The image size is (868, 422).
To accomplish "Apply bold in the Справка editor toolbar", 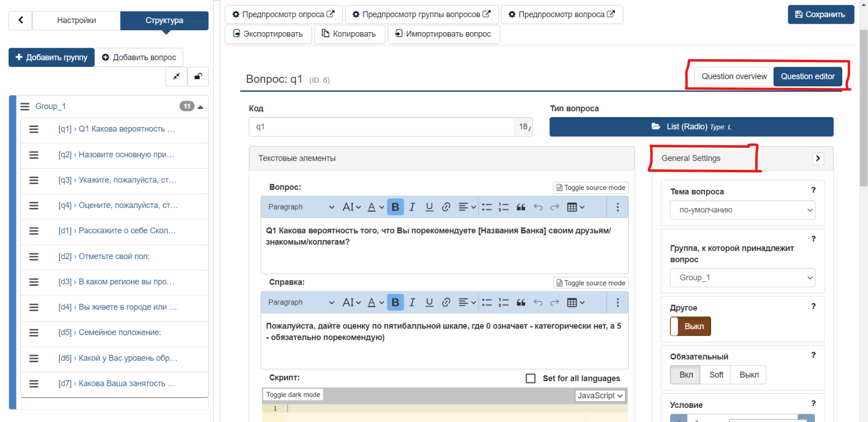I will coord(395,302).
